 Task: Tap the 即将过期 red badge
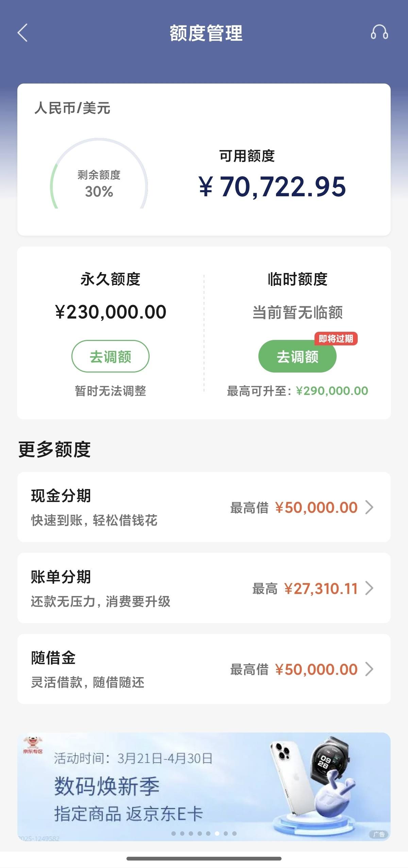pos(336,339)
